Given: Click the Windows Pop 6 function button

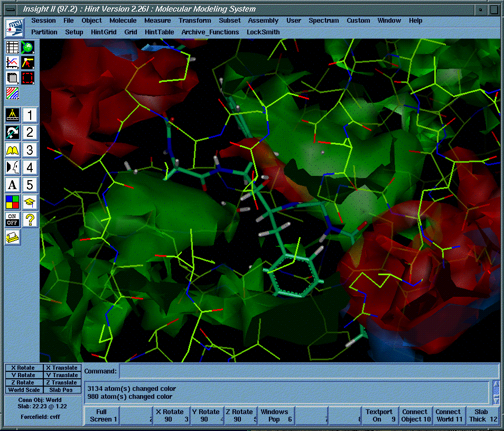Looking at the screenshot, I should click(x=276, y=416).
